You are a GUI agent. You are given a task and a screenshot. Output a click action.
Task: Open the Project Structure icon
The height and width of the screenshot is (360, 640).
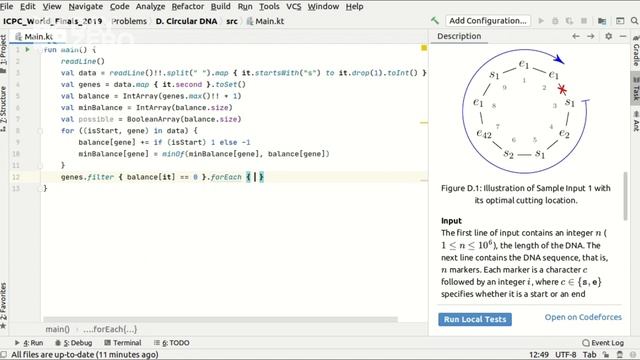(x=602, y=21)
